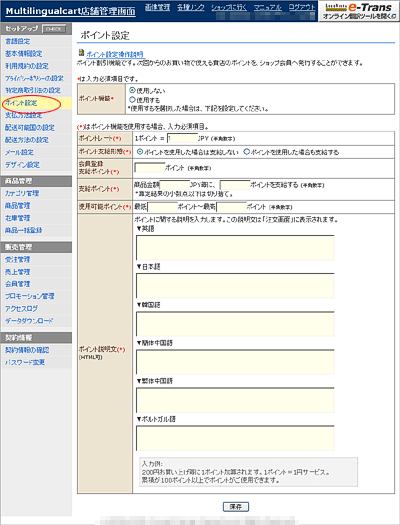Image resolution: width=400 pixels, height=525 pixels.
Task: Open アクセスログ in the sidebar
Action: [21, 309]
